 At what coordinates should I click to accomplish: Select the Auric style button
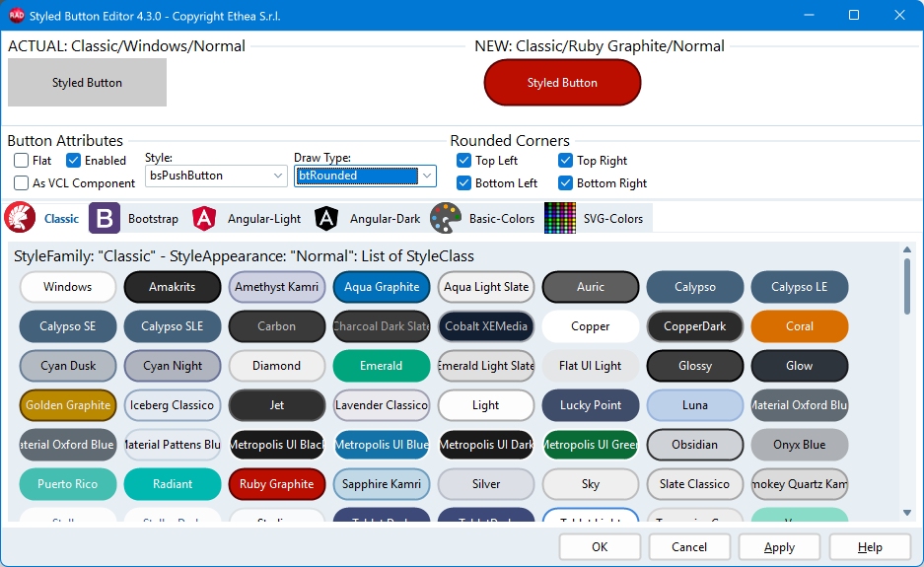pos(591,287)
